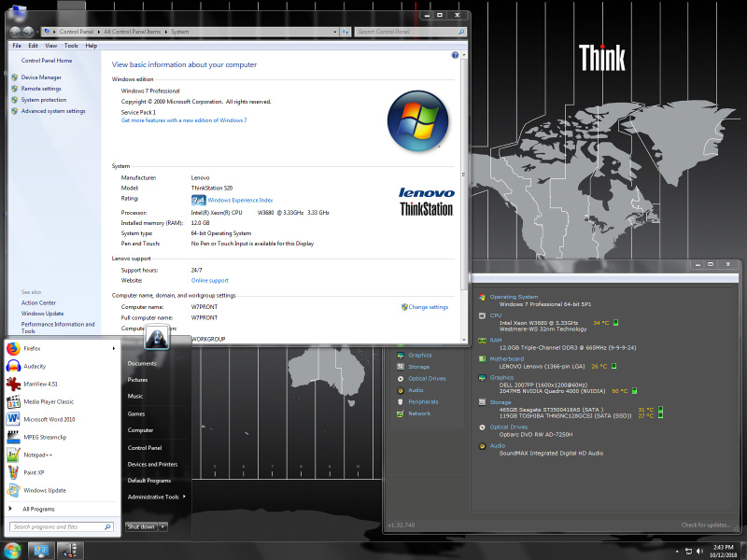Open the Tools menu
The width and height of the screenshot is (747, 560).
tap(71, 46)
